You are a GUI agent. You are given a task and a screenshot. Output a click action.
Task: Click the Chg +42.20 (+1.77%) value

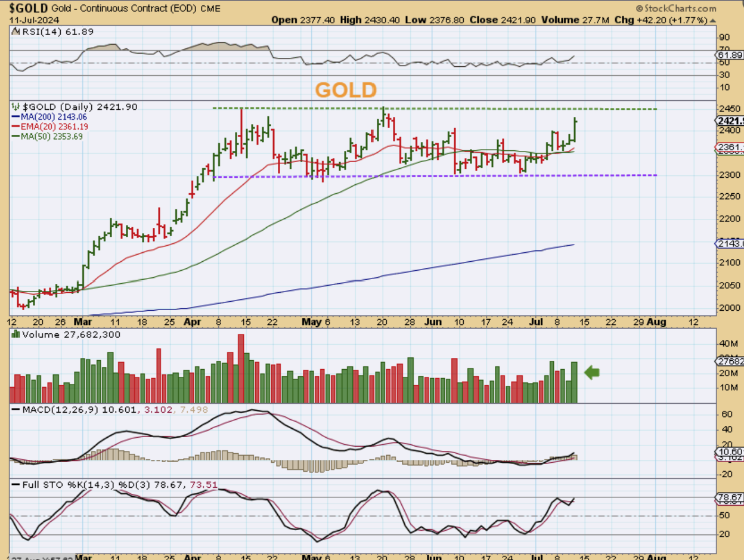pos(662,20)
